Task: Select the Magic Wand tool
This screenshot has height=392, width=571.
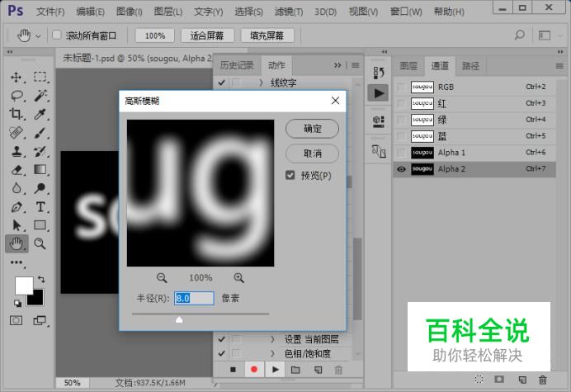Action: click(x=40, y=96)
